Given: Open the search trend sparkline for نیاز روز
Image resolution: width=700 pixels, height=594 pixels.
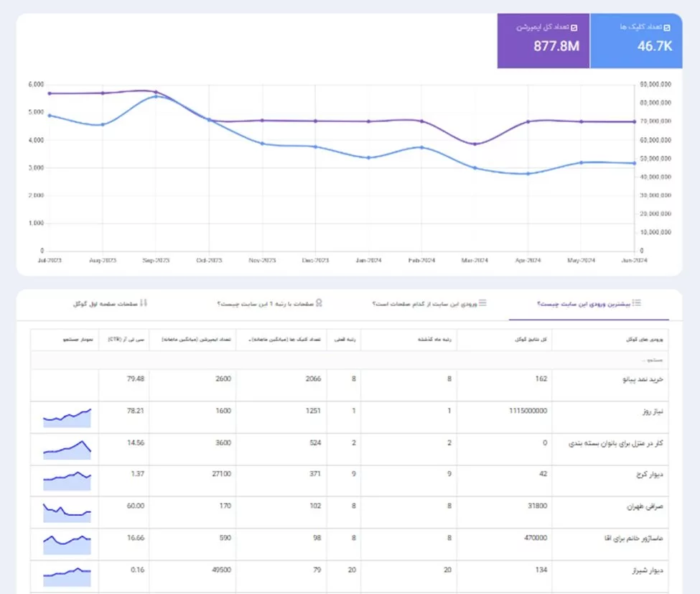Looking at the screenshot, I should tap(67, 418).
